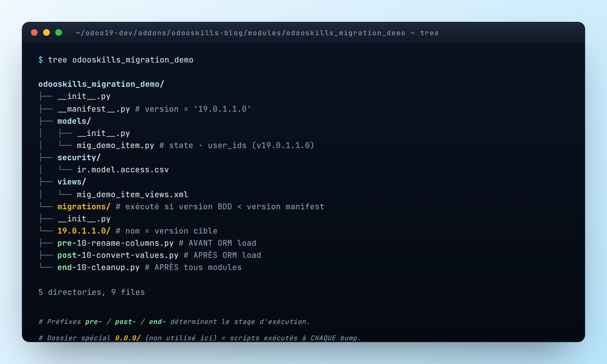
Task: Select the 5 directories, 9 files summary line
Action: tap(91, 292)
